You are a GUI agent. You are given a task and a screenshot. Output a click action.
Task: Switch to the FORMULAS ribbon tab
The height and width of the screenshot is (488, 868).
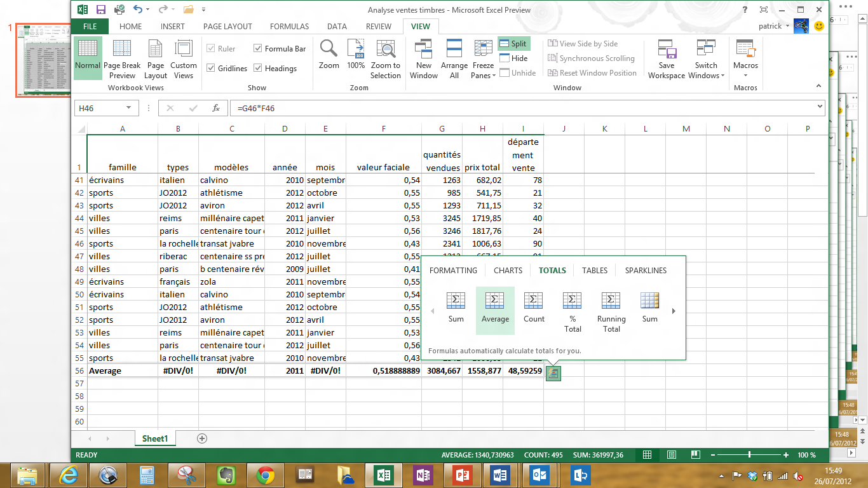point(289,27)
